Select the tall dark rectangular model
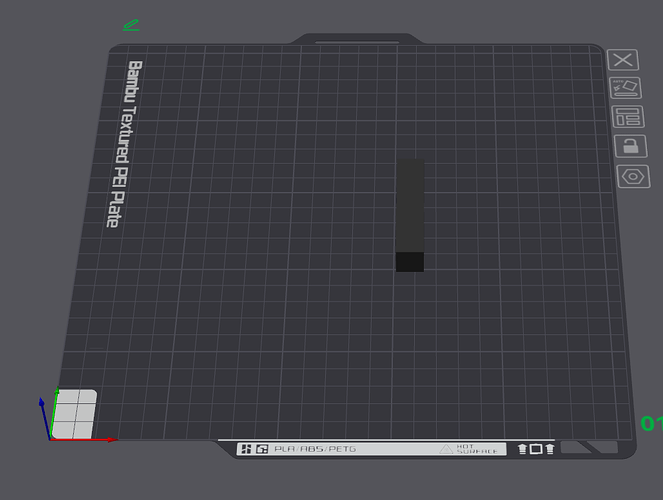663x500 pixels. tap(410, 205)
